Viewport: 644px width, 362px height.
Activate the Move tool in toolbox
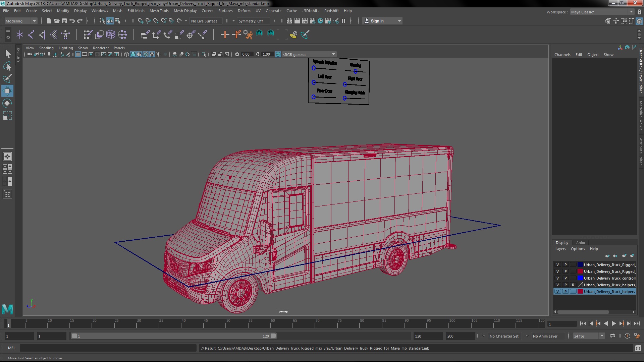point(7,91)
